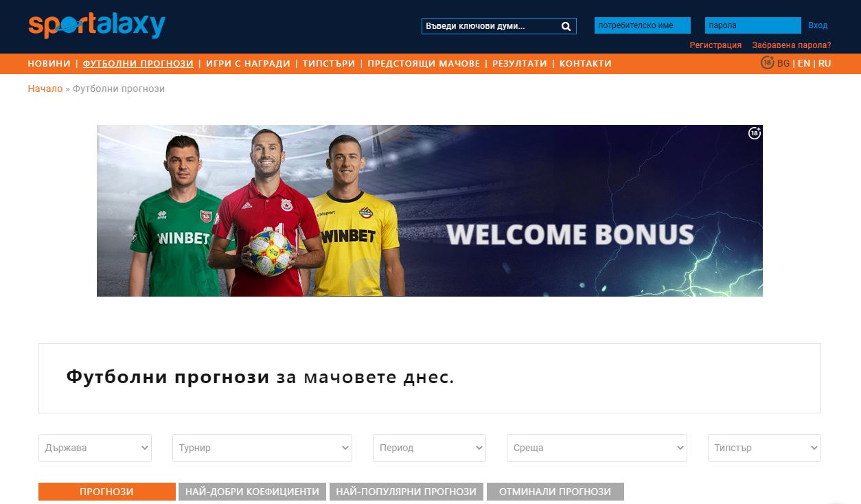
Task: Open the Държава dropdown
Action: coord(95,448)
